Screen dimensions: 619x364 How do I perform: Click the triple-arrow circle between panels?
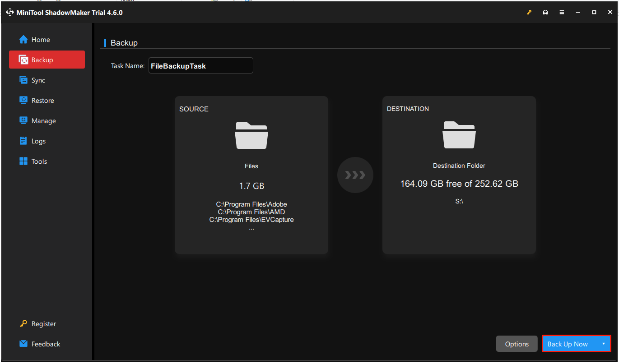[x=355, y=175]
